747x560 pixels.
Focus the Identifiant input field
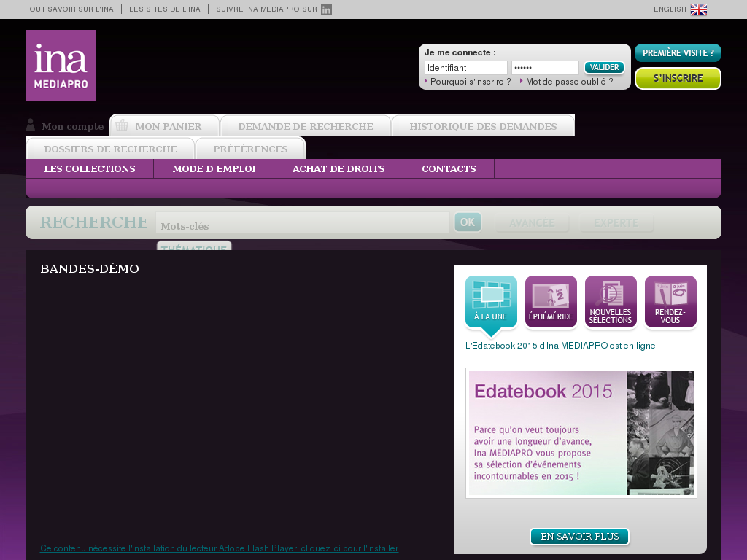[x=466, y=68]
